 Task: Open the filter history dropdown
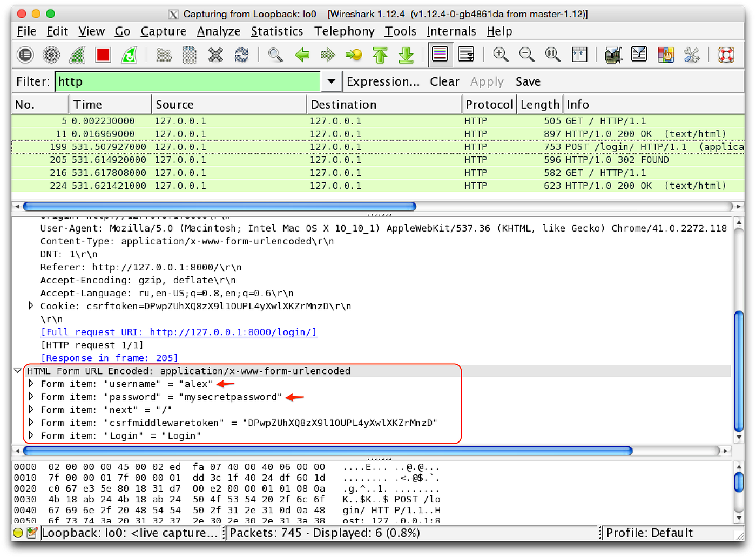[332, 81]
